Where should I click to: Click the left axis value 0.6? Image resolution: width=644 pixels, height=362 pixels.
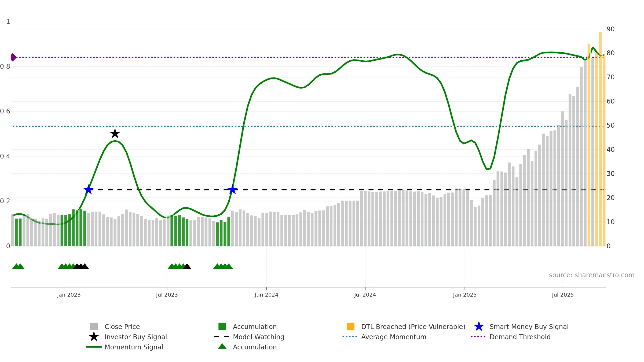coord(5,111)
